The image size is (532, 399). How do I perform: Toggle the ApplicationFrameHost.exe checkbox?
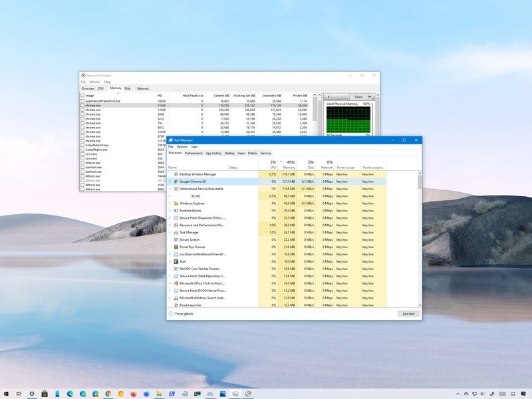click(x=82, y=99)
